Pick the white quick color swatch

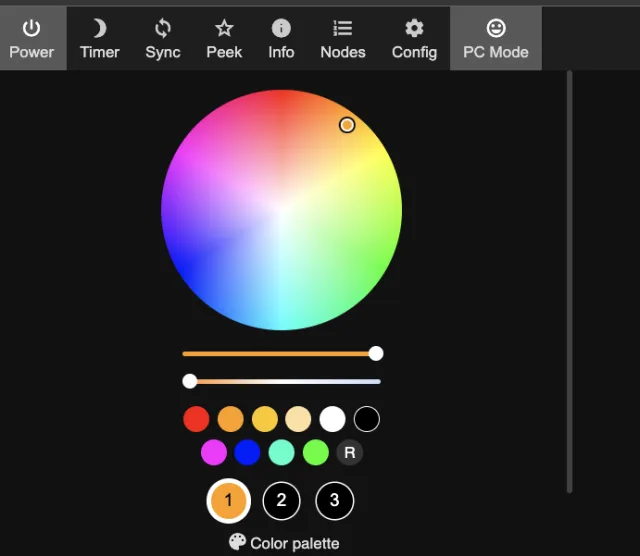[333, 419]
